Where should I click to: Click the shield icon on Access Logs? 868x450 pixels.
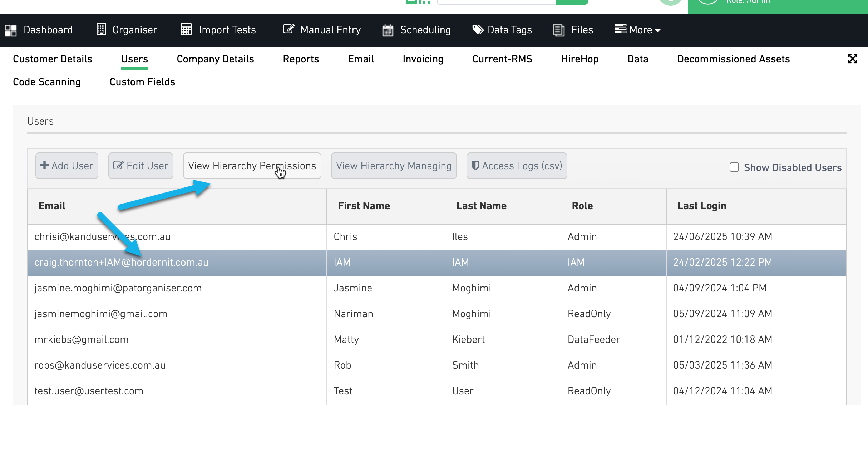coord(475,165)
